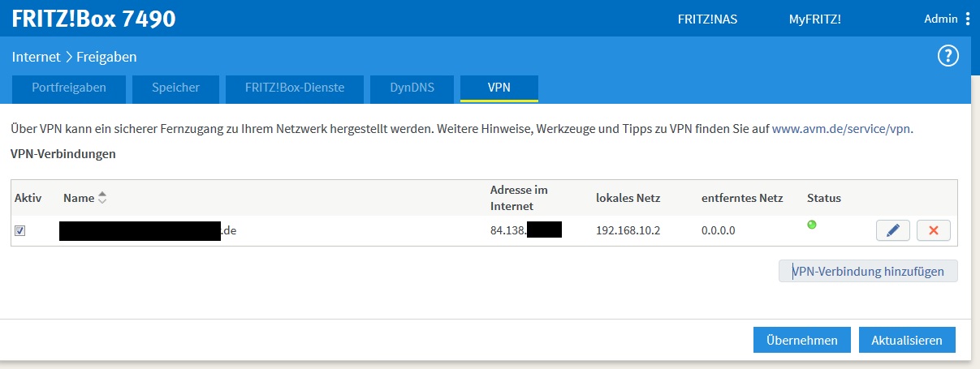Click the Admin user label
The height and width of the screenshot is (369, 980).
point(941,19)
